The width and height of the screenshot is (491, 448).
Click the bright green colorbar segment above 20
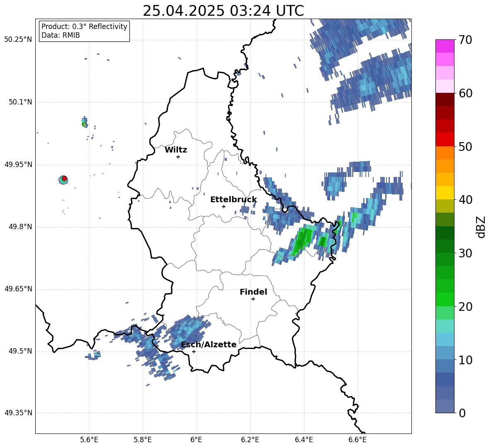[445, 299]
